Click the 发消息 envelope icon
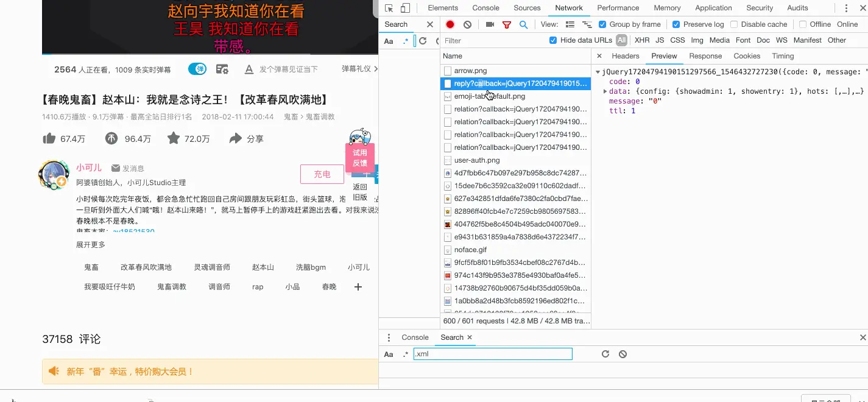 coord(116,168)
